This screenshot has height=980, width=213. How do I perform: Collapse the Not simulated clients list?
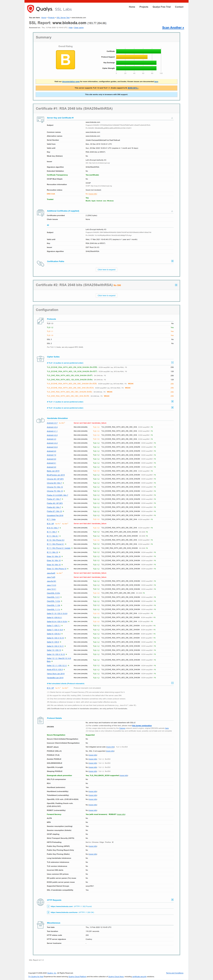coord(172,683)
